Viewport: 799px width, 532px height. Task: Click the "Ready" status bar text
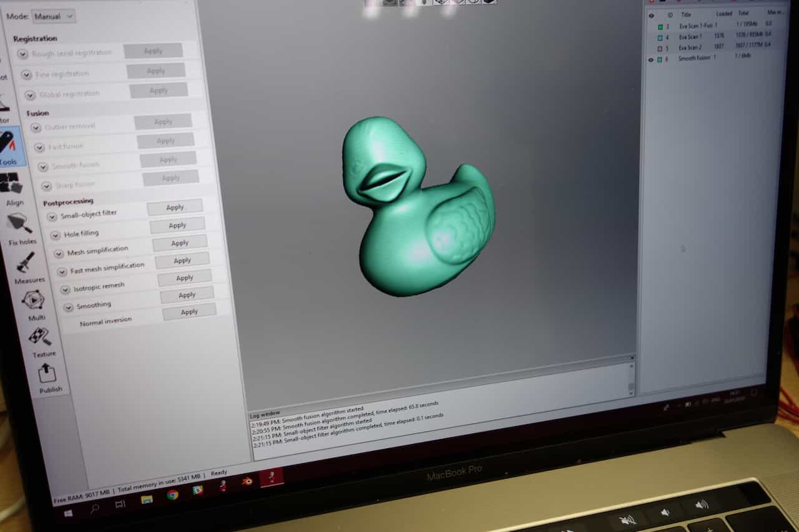tap(219, 473)
